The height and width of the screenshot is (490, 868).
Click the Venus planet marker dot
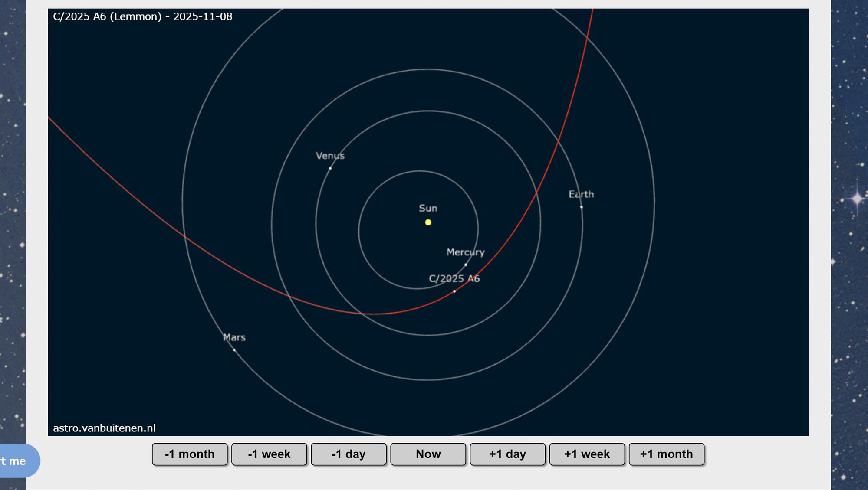tap(330, 168)
